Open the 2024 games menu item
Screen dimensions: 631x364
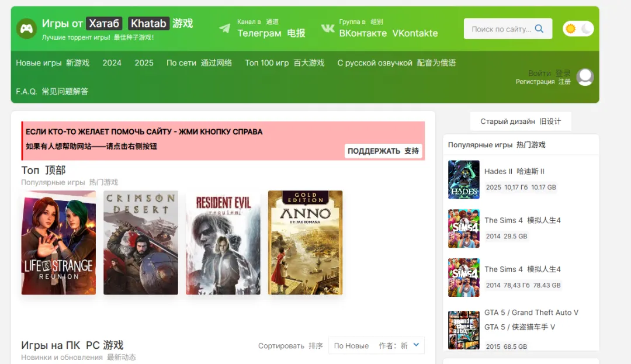pyautogui.click(x=112, y=63)
